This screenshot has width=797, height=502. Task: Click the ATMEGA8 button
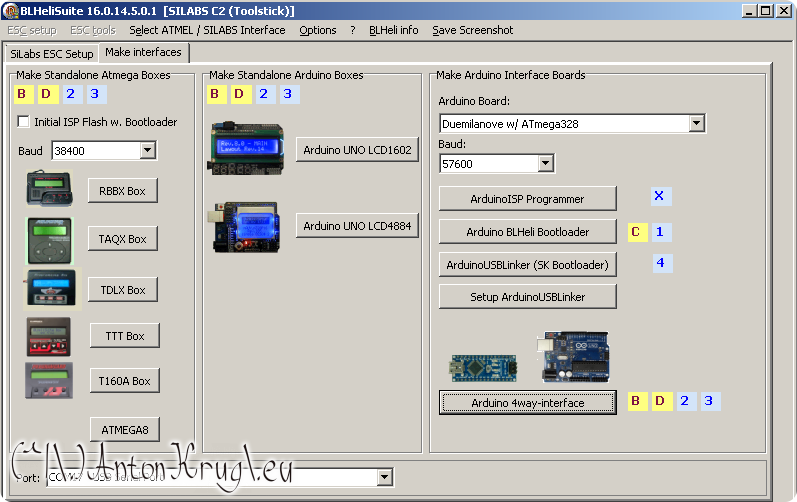click(125, 429)
